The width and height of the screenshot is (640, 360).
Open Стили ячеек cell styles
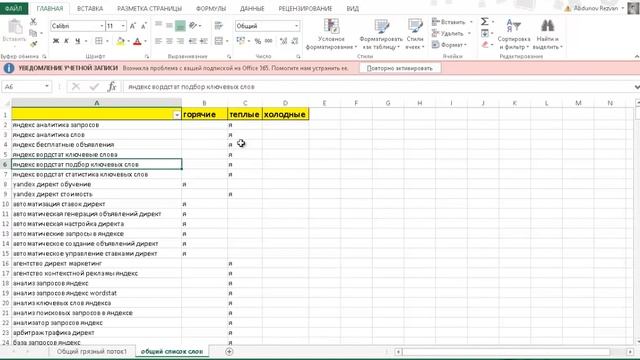click(x=415, y=34)
